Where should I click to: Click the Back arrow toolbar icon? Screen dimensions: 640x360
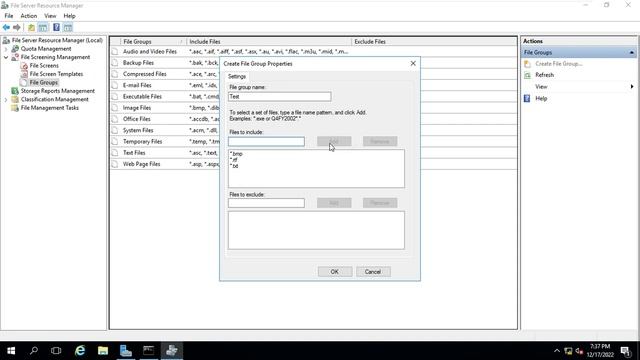coord(6,27)
